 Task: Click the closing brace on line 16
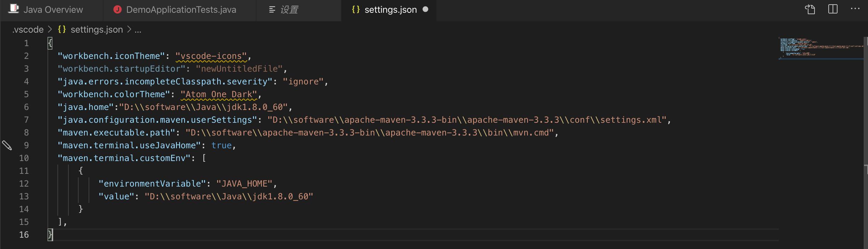50,235
